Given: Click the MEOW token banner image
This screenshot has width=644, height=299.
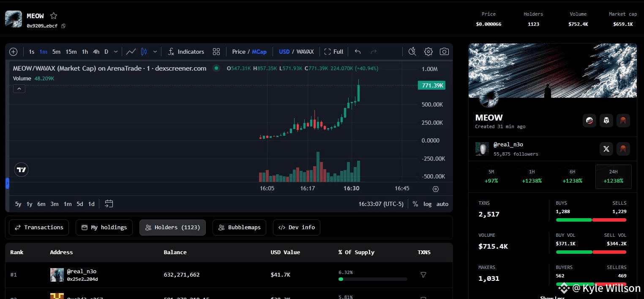Looking at the screenshot, I should point(553,70).
